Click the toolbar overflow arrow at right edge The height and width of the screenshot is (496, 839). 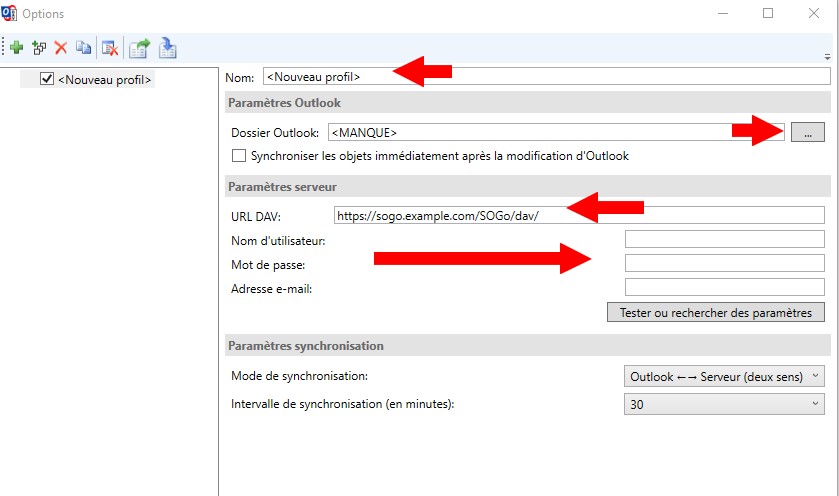[827, 56]
